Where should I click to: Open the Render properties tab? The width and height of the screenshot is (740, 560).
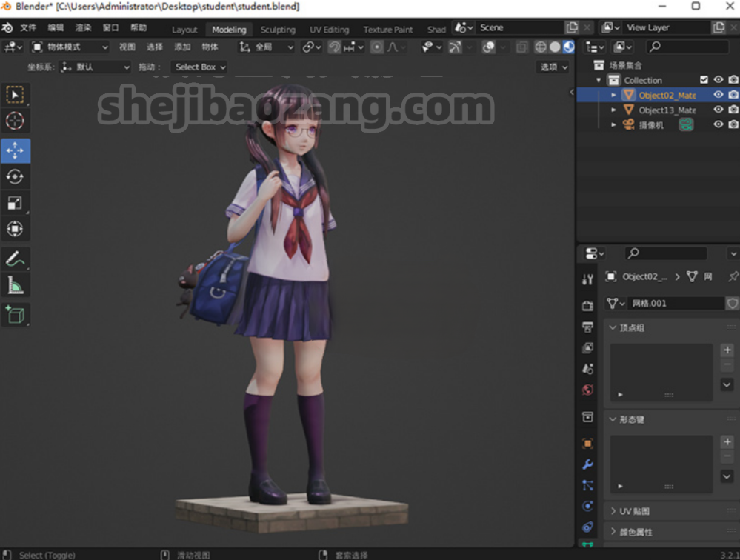587,306
